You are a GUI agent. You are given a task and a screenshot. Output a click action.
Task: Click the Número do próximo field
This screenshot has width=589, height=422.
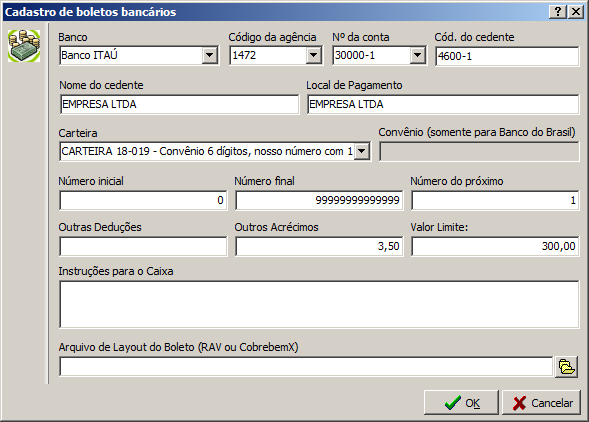495,200
